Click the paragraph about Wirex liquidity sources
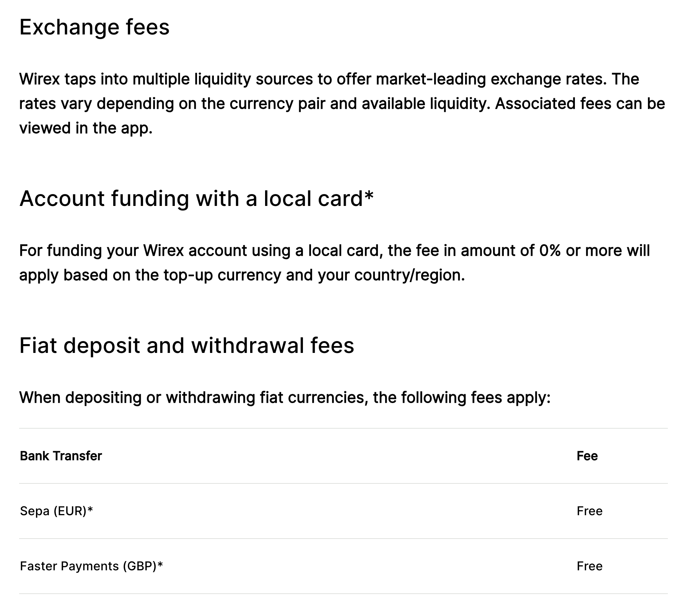The width and height of the screenshot is (700, 604). click(x=342, y=104)
